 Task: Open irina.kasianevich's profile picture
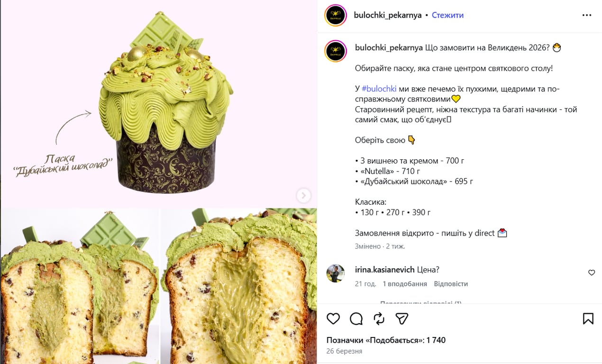point(336,273)
